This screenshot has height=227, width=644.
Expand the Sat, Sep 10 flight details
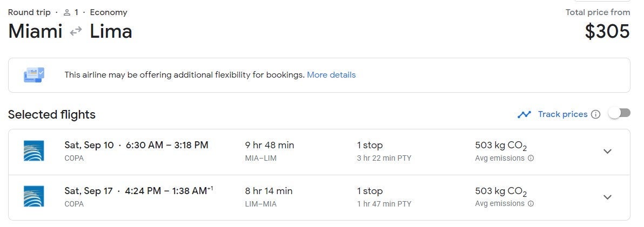click(607, 152)
